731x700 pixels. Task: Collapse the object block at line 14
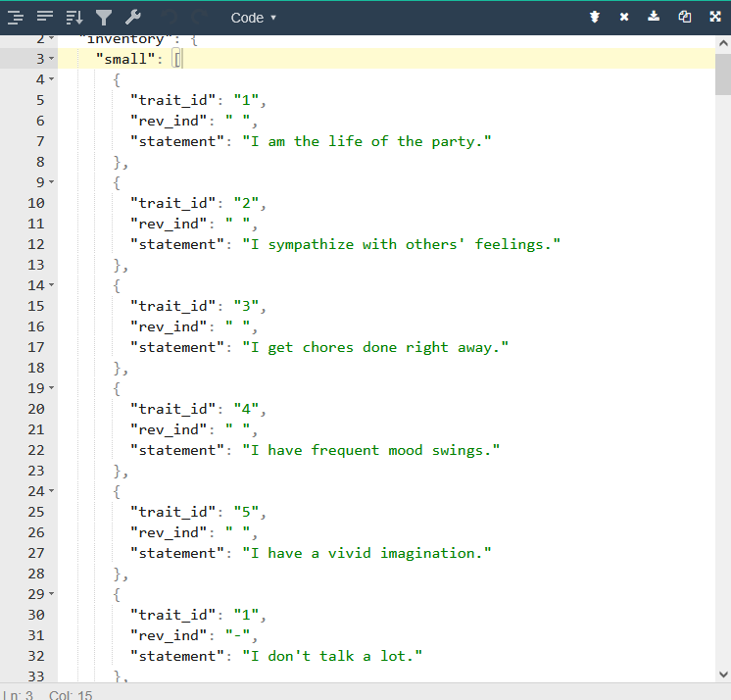[x=51, y=285]
